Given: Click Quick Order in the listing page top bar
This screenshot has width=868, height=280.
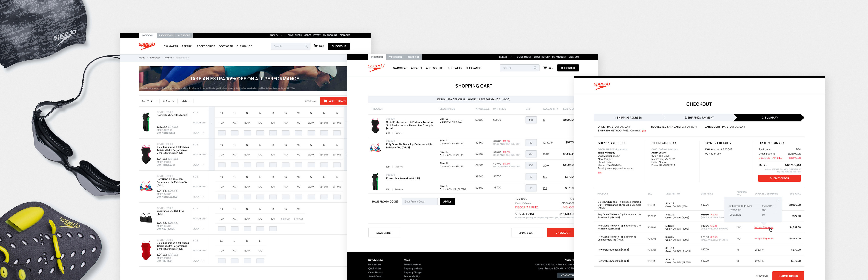Looking at the screenshot, I should coord(294,35).
